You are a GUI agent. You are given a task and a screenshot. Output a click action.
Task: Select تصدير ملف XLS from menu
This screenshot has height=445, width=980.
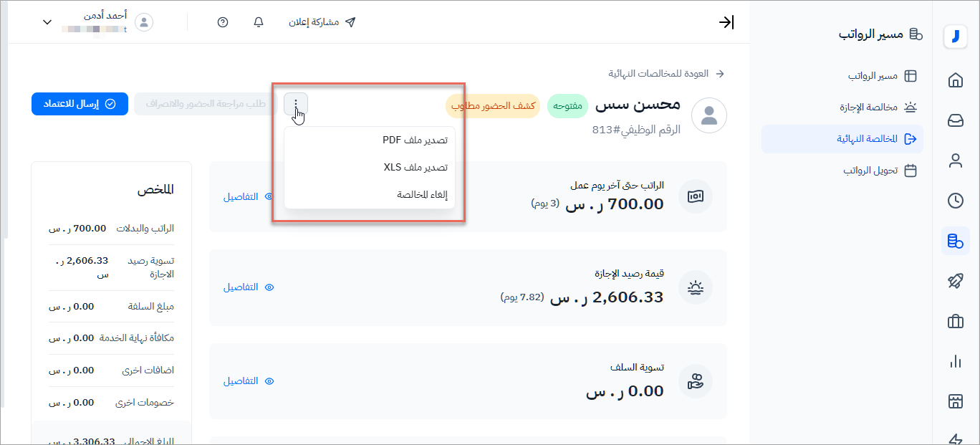click(x=415, y=168)
